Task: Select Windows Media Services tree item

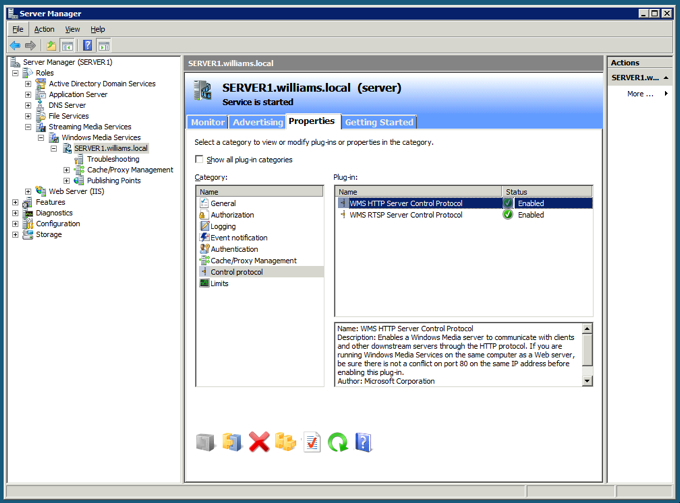Action: pos(101,137)
